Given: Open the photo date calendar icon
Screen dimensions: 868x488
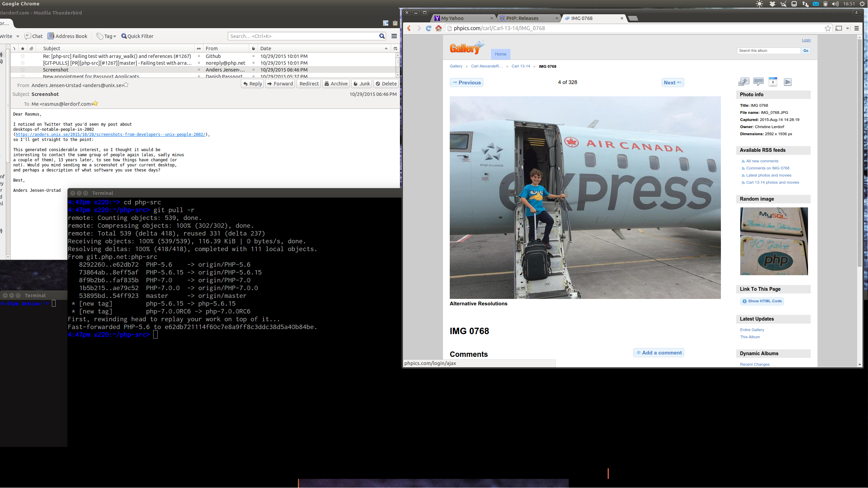Looking at the screenshot, I should tap(772, 82).
